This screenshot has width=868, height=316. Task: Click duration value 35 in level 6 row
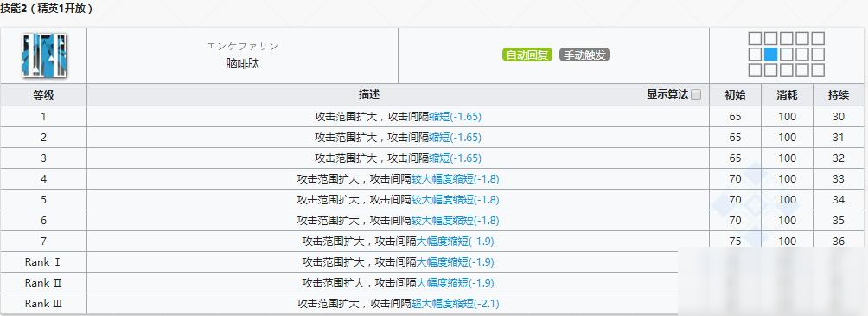839,221
